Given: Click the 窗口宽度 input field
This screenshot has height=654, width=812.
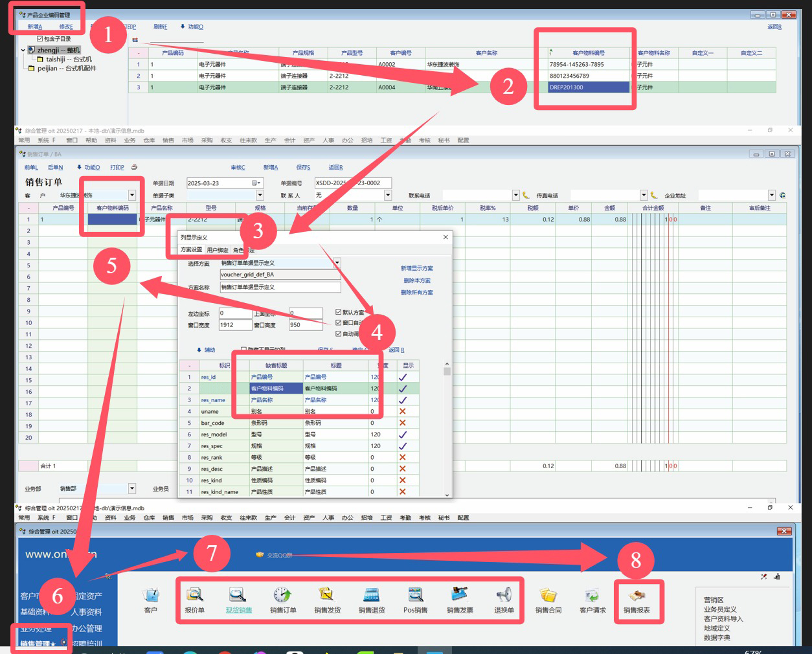Looking at the screenshot, I should pos(235,325).
